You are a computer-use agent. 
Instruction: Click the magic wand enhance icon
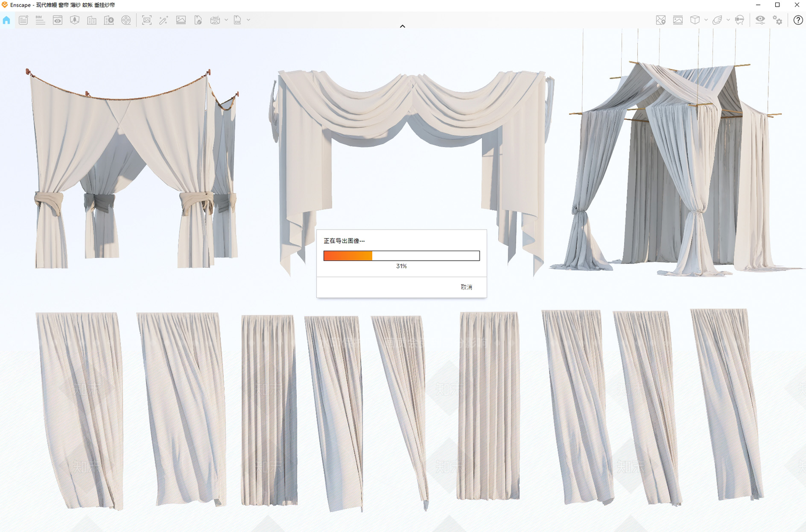164,20
